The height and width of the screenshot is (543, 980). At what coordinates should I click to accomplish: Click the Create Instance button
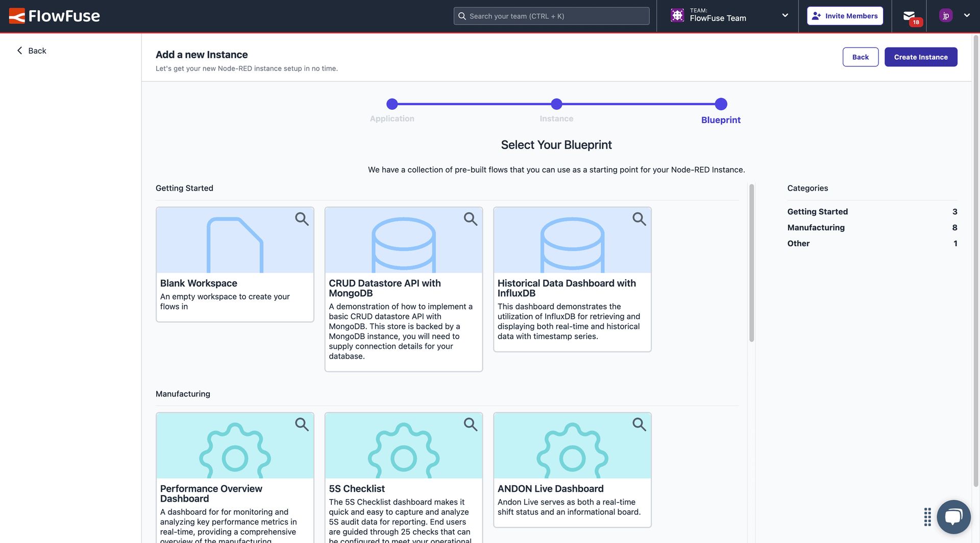coord(920,57)
